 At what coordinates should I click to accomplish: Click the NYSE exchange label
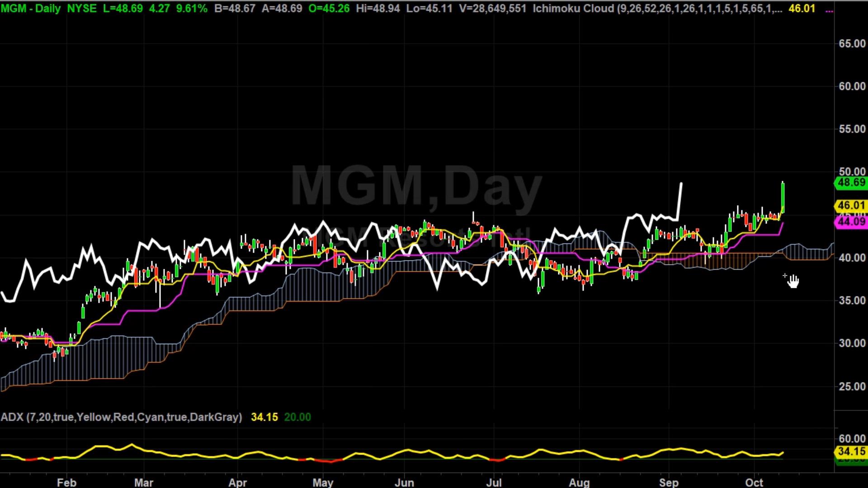pos(82,9)
